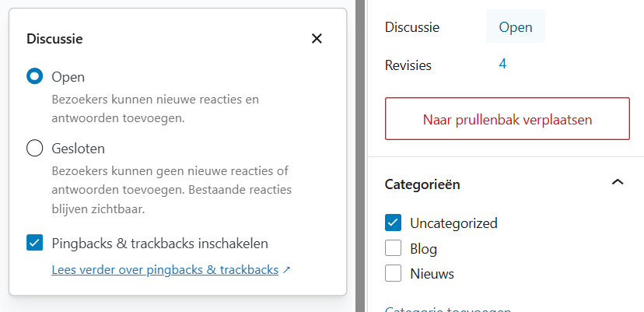644x312 pixels.
Task: Click the Discussie label in the sidebar
Action: [x=412, y=27]
